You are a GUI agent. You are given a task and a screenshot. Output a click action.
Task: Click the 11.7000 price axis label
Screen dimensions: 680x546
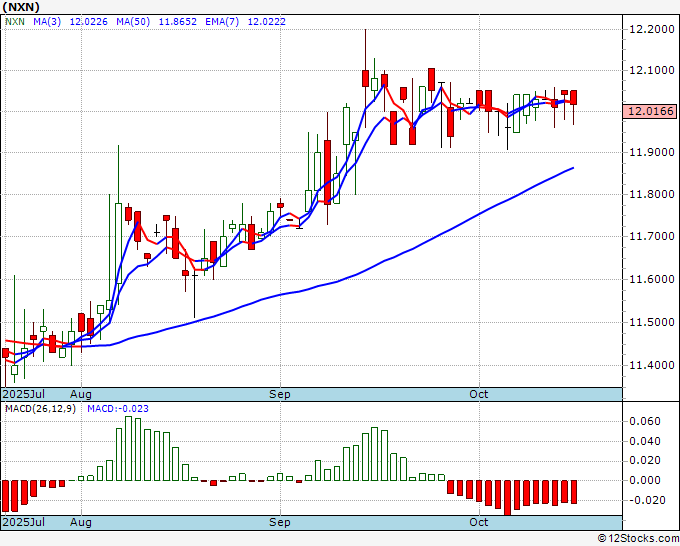[x=651, y=236]
